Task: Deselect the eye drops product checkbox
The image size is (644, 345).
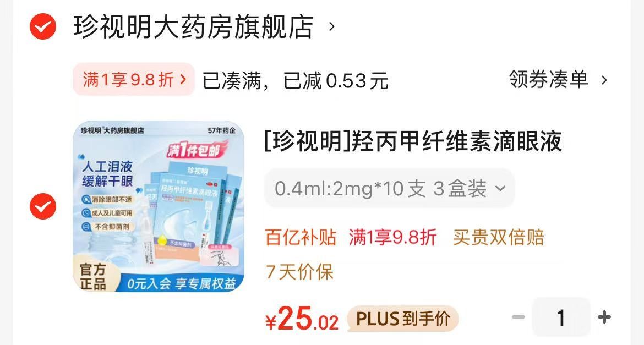Action: click(x=43, y=206)
